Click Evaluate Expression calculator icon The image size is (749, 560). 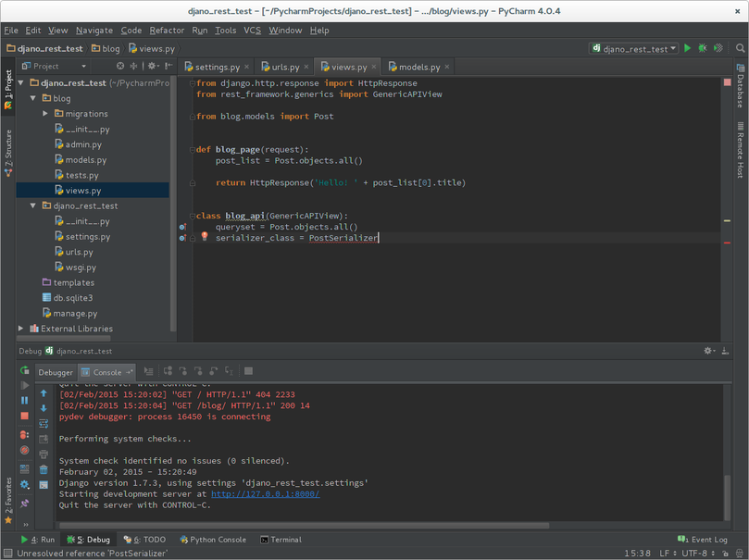(x=248, y=371)
